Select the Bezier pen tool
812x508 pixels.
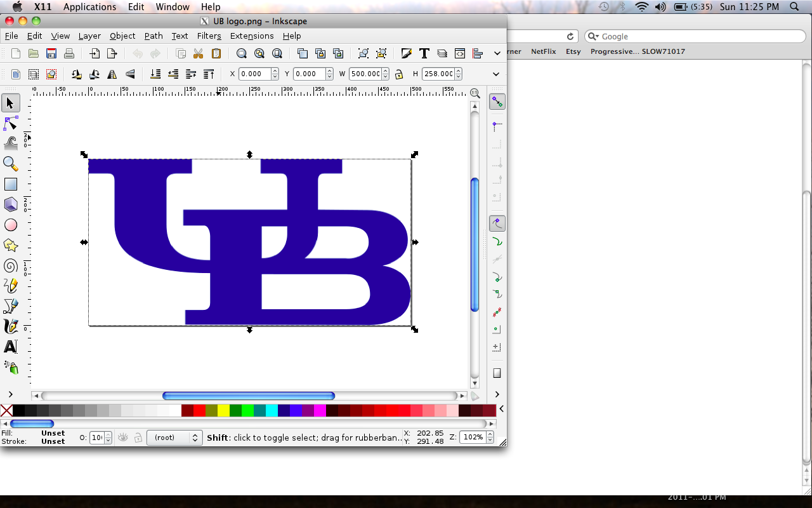10,306
